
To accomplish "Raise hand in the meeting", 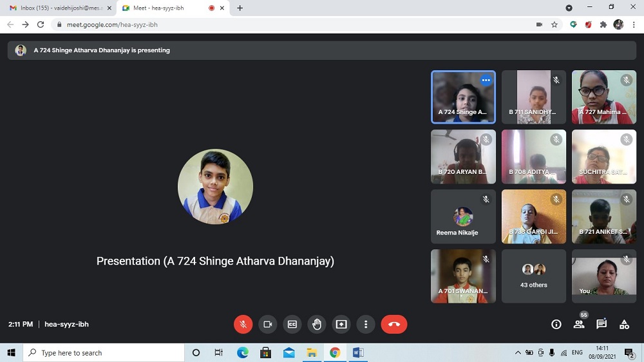I will click(x=316, y=325).
